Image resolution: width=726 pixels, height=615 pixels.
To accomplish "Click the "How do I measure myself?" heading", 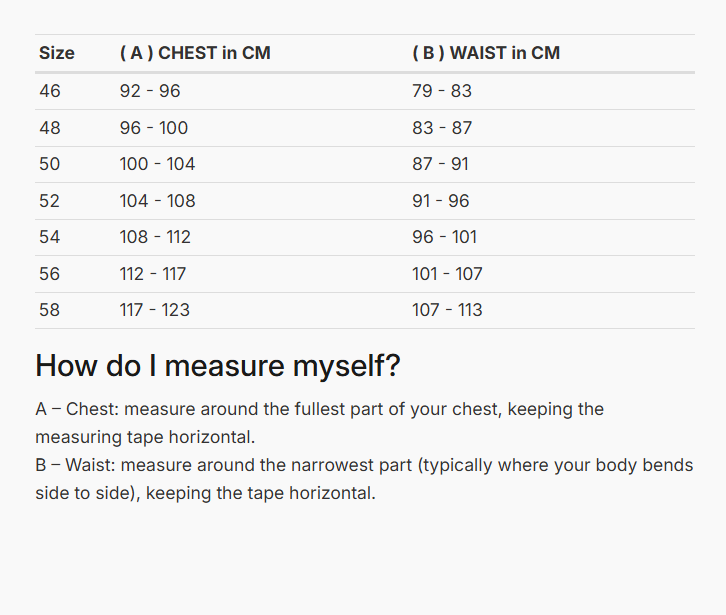I will (x=218, y=366).
